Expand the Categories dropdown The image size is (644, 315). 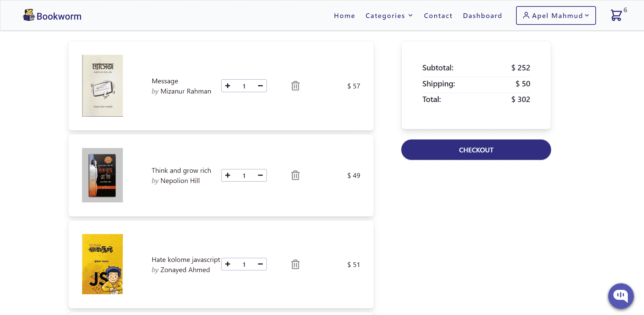click(389, 16)
